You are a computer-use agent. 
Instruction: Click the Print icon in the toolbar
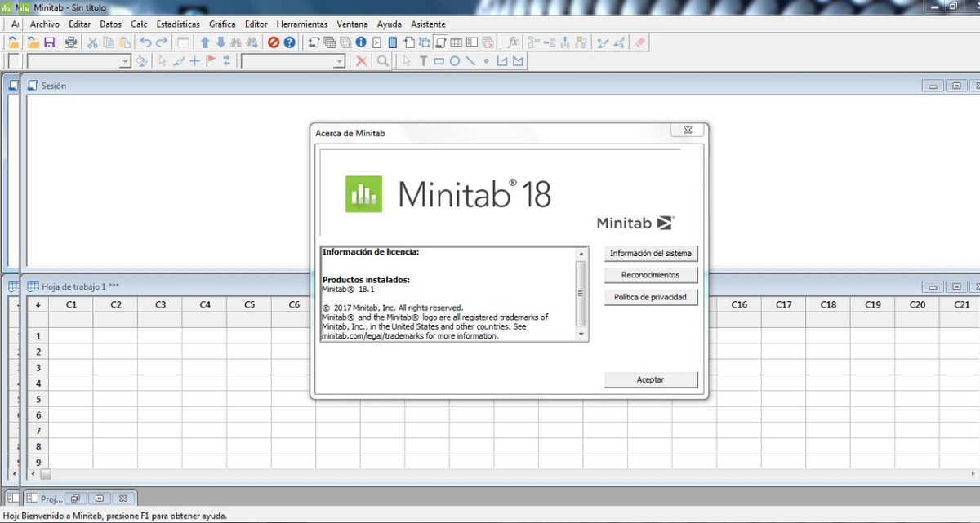point(71,42)
